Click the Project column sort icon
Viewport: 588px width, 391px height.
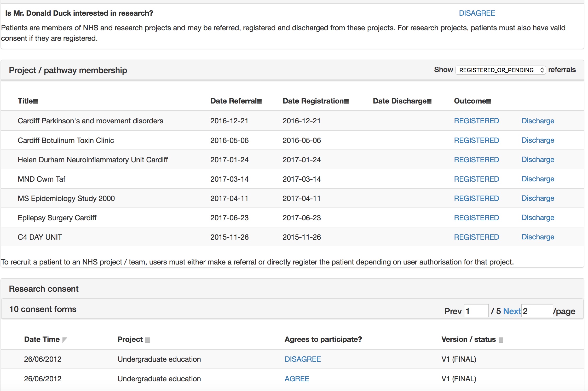pyautogui.click(x=147, y=340)
